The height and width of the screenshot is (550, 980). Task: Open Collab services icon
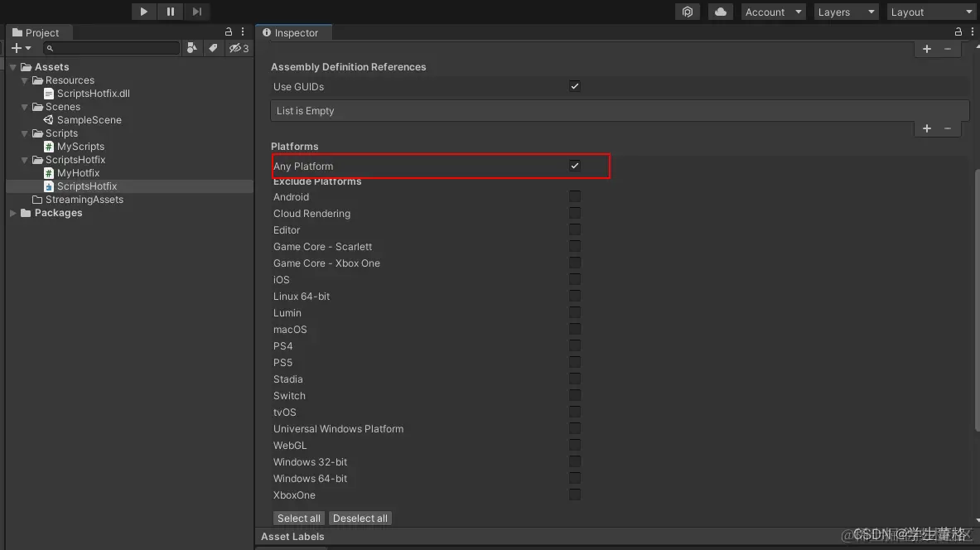(688, 12)
